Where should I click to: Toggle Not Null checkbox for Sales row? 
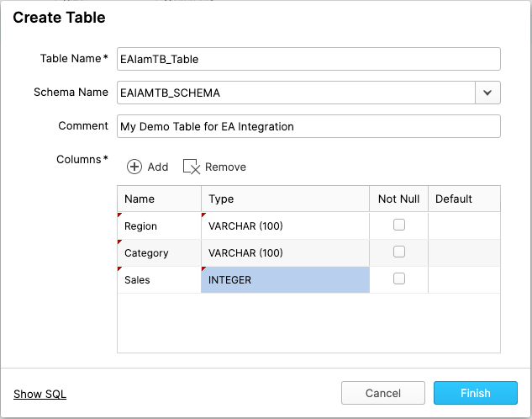[399, 278]
